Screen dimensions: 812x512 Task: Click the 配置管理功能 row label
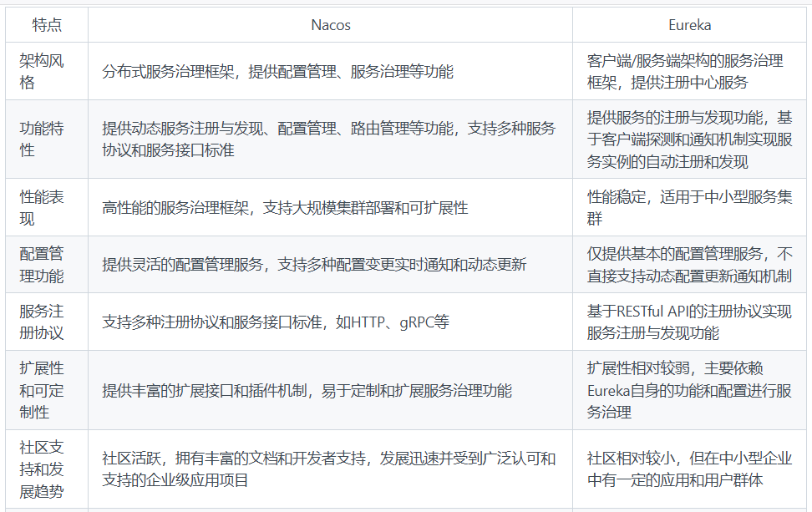47,265
